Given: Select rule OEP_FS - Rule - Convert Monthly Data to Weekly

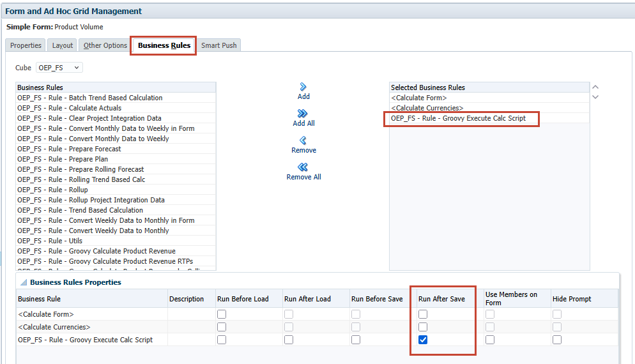Looking at the screenshot, I should pos(116,139).
